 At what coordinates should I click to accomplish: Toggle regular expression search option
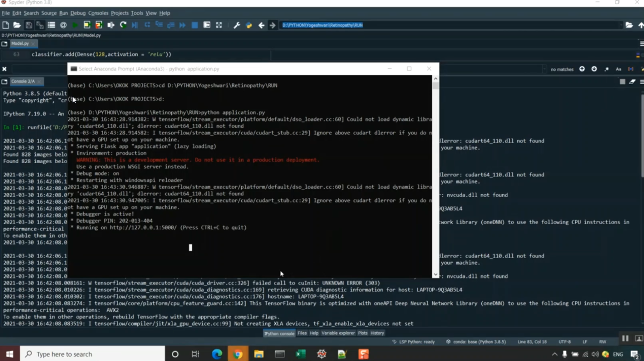607,69
